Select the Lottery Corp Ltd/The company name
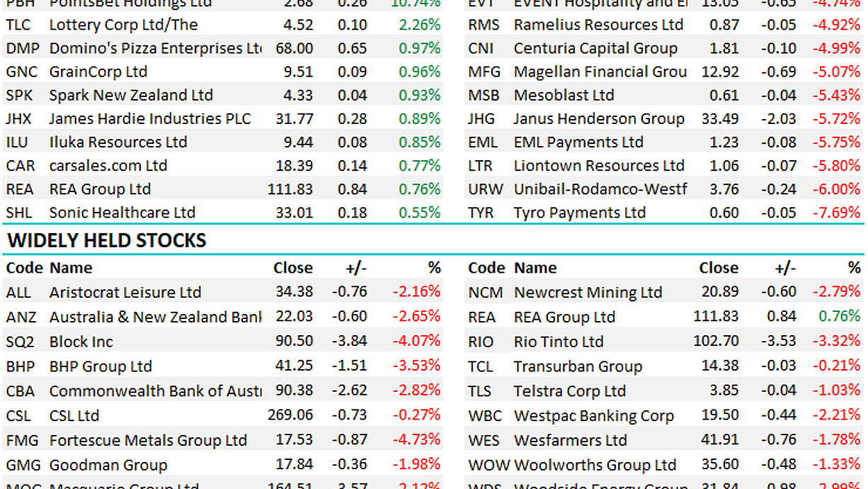The height and width of the screenshot is (489, 868). (123, 25)
